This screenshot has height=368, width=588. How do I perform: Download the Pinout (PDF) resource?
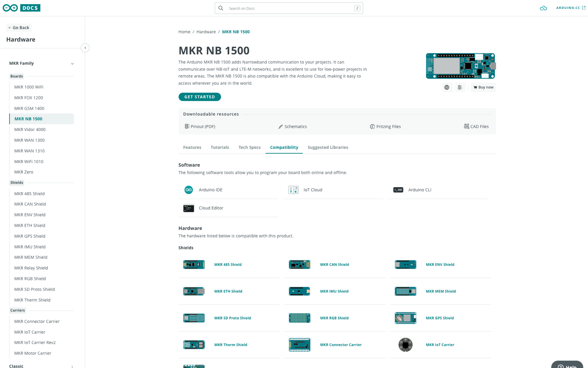[200, 127]
